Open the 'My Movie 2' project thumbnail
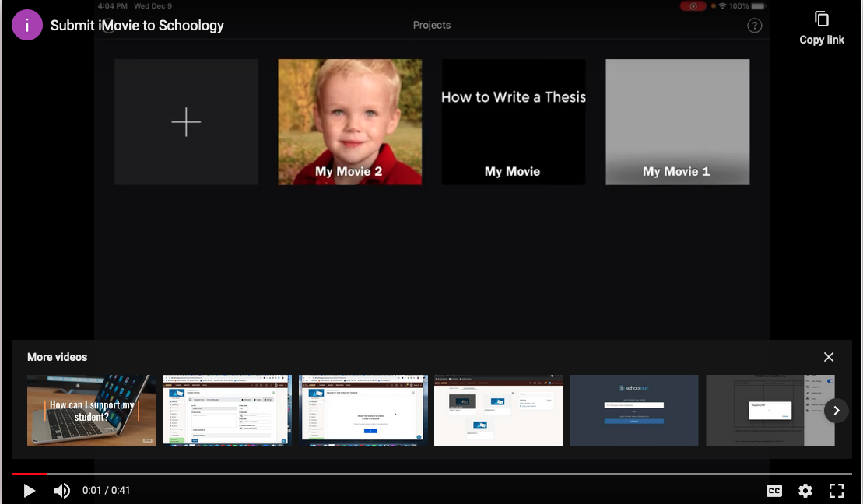This screenshot has height=504, width=863. click(349, 121)
